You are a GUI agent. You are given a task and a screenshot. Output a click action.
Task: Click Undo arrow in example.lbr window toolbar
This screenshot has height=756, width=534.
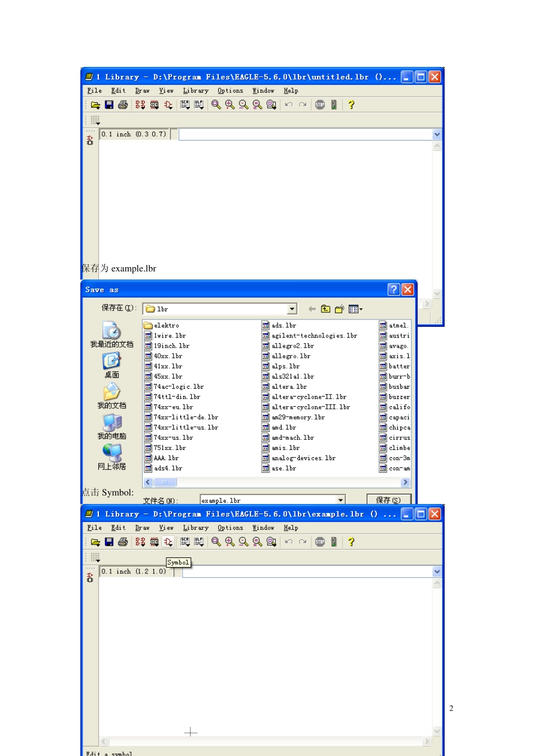(288, 542)
